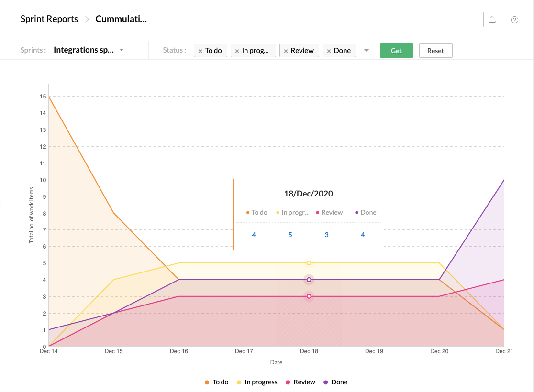This screenshot has height=392, width=534.
Task: Expand the status filter dropdown arrow
Action: click(x=366, y=50)
